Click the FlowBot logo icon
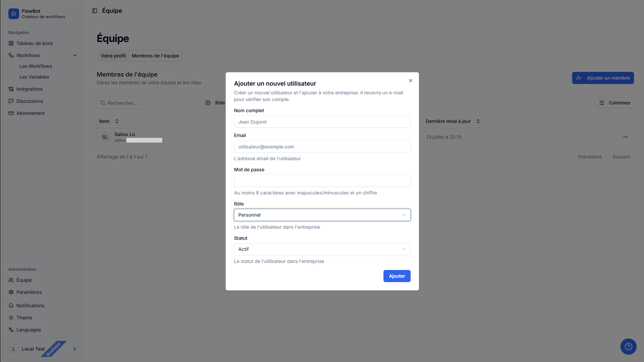Viewport: 644px width, 362px height. point(14,14)
